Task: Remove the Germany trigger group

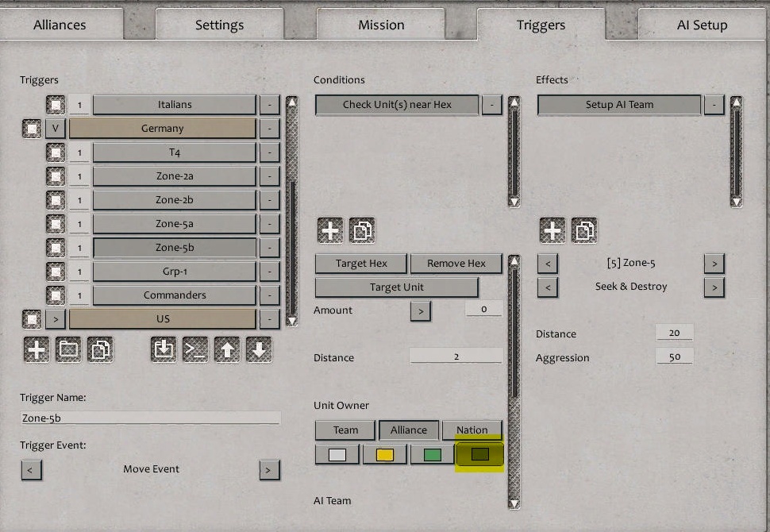Action: coord(270,129)
